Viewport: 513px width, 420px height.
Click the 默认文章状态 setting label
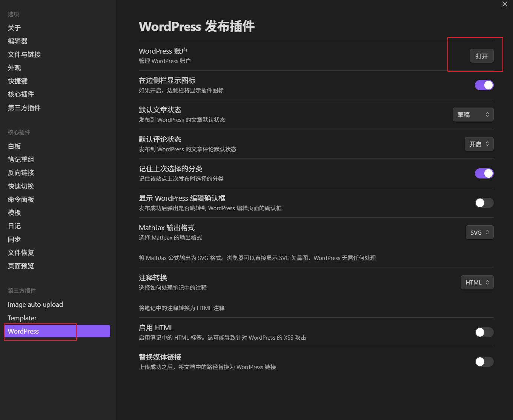pyautogui.click(x=160, y=110)
